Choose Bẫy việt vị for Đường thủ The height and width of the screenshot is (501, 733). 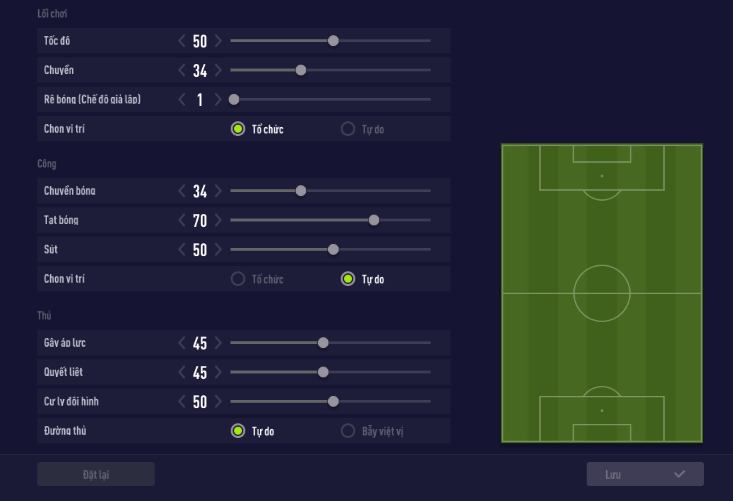point(348,431)
